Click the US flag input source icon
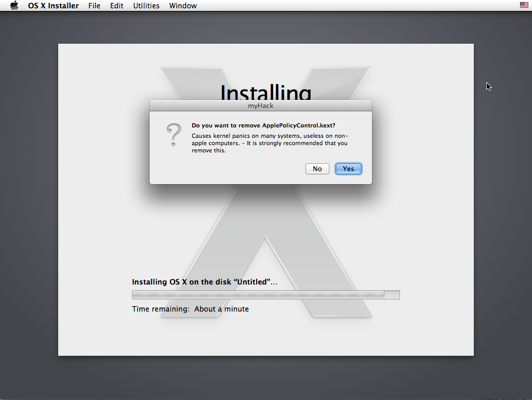Viewport: 532px width, 400px height. tap(524, 5)
